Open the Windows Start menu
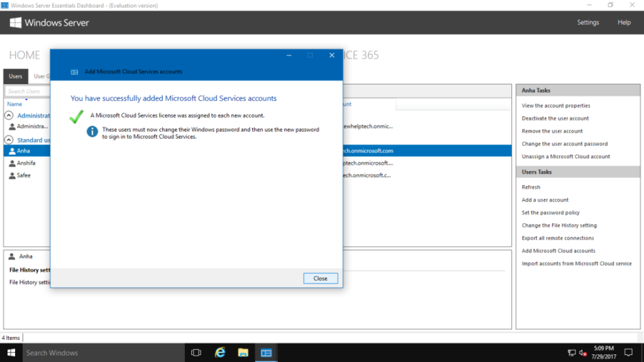 click(11, 353)
